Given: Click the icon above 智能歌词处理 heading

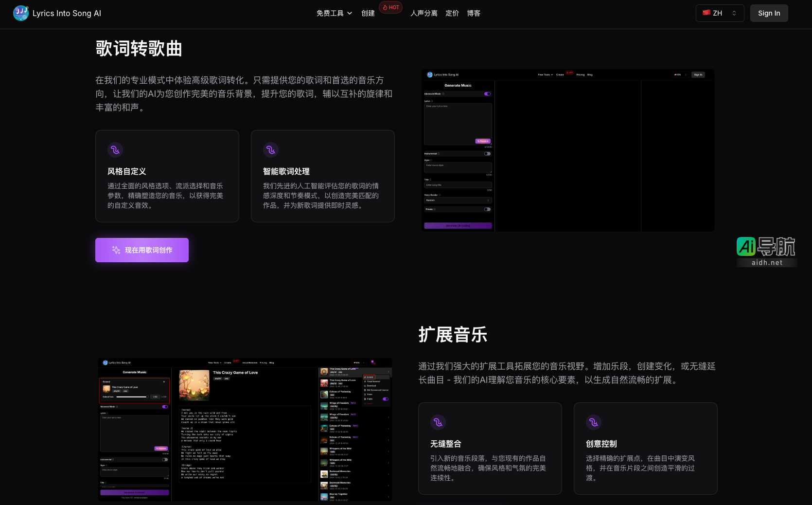Looking at the screenshot, I should (x=271, y=150).
